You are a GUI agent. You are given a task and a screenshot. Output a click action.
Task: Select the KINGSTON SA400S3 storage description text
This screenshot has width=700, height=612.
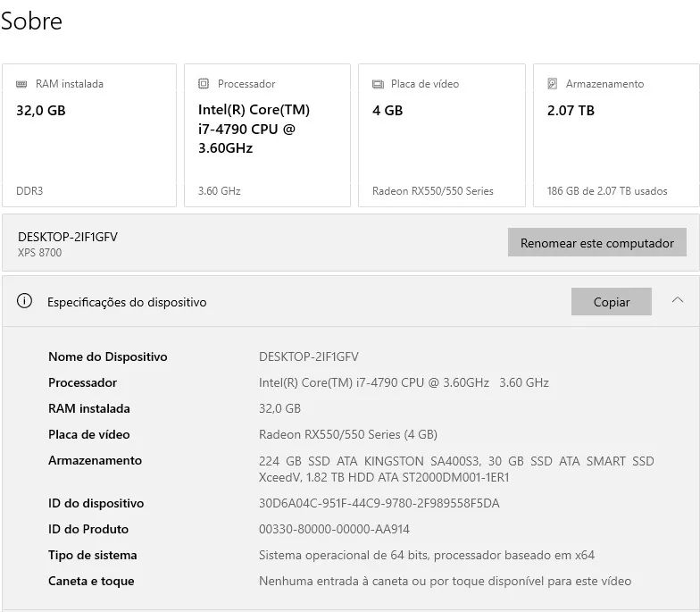pyautogui.click(x=456, y=469)
